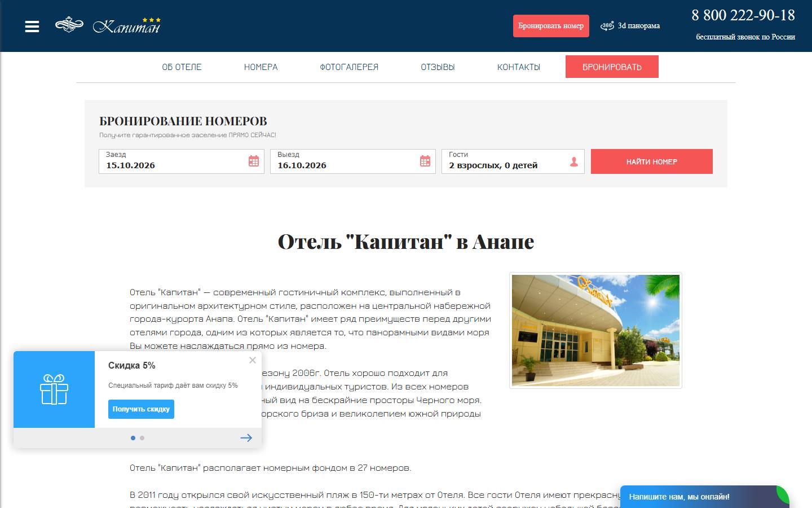This screenshot has width=812, height=508.
Task: Open the Номера menu item
Action: (261, 67)
